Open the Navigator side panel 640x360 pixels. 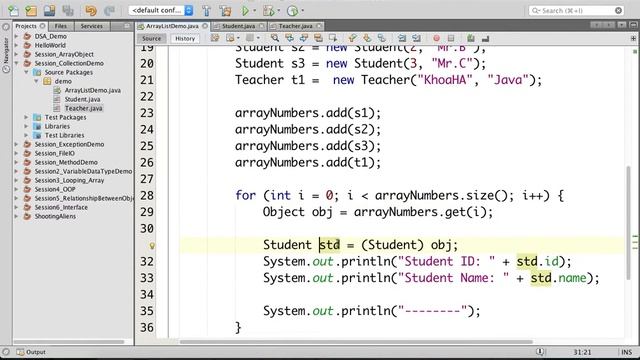pos(6,51)
